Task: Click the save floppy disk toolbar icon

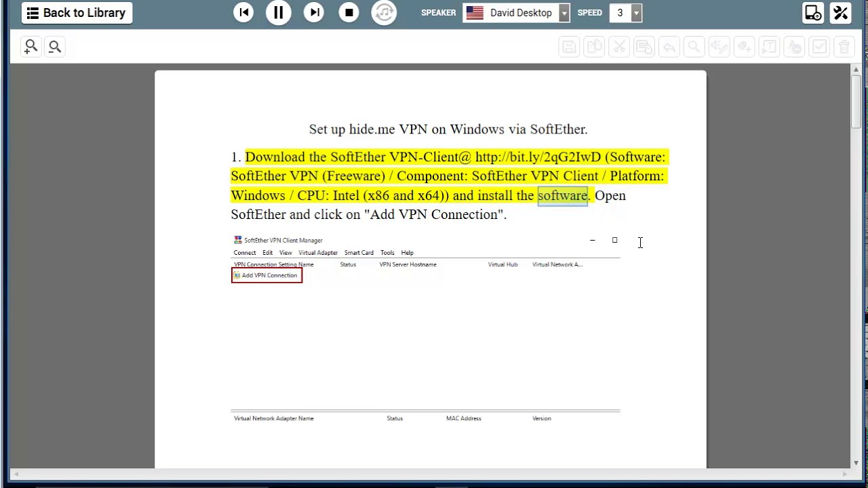Action: [x=569, y=47]
